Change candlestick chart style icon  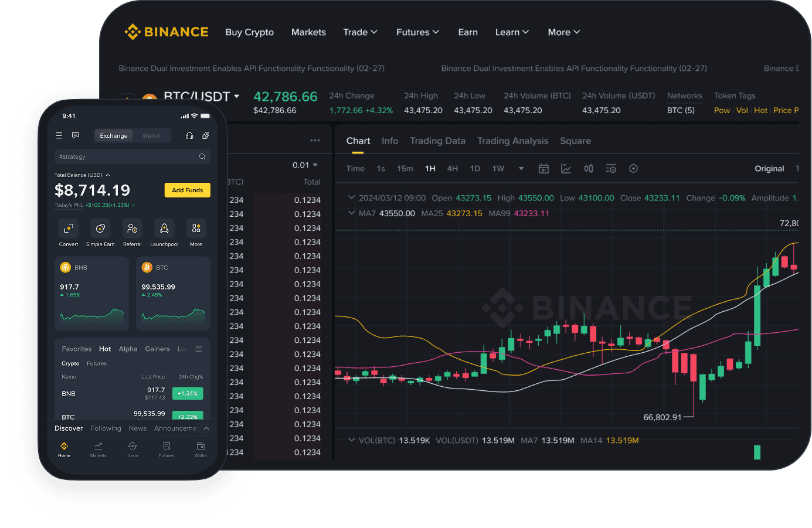pyautogui.click(x=589, y=169)
